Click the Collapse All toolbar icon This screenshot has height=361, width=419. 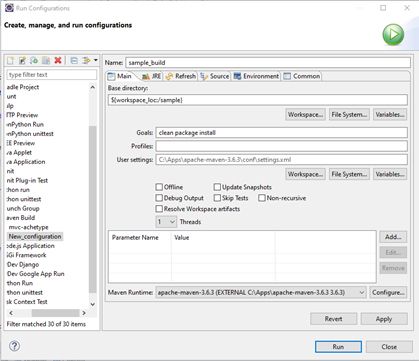74,60
